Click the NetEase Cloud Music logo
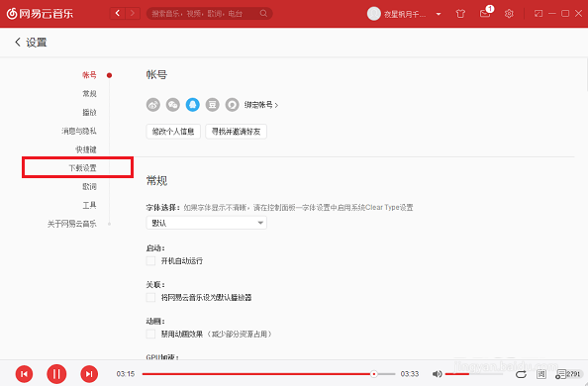The height and width of the screenshot is (386, 588). 40,14
